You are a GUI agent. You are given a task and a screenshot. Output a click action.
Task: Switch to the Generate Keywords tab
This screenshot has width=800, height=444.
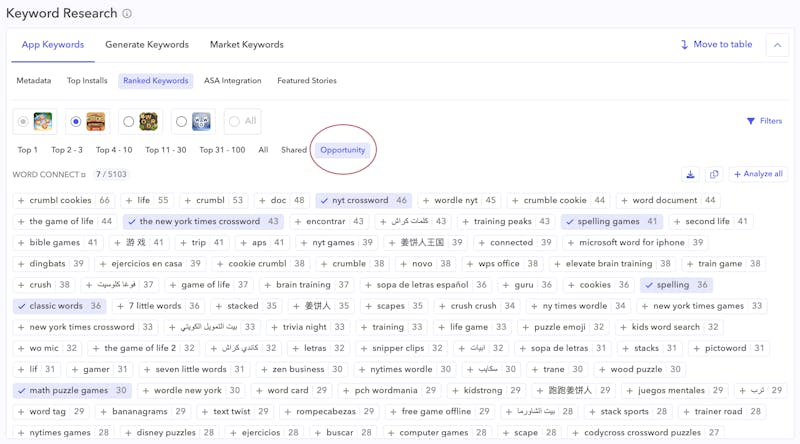[147, 45]
